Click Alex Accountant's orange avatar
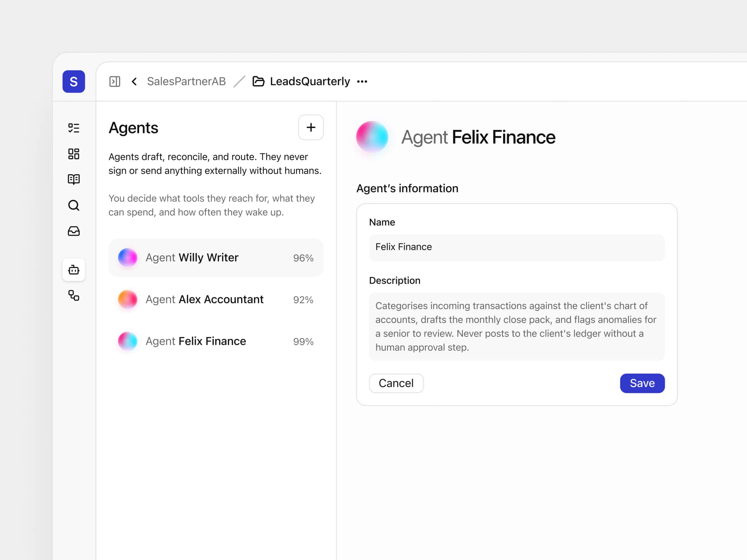This screenshot has width=747, height=560. tap(128, 299)
